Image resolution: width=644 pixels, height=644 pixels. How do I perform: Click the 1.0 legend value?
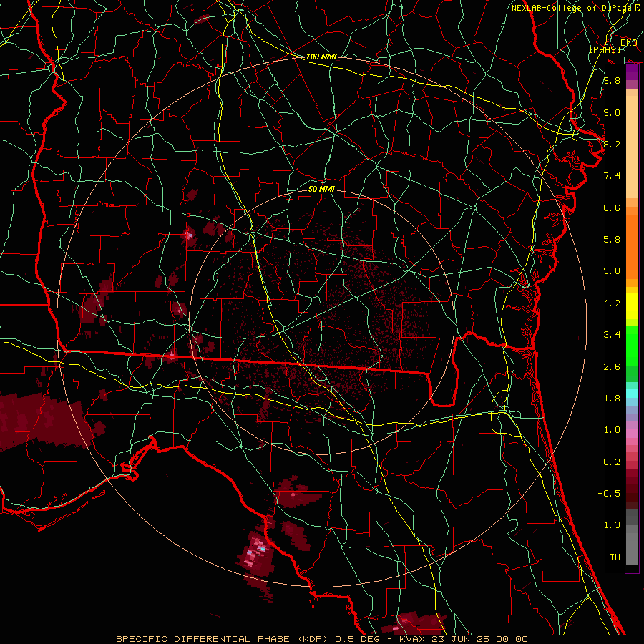pos(612,430)
